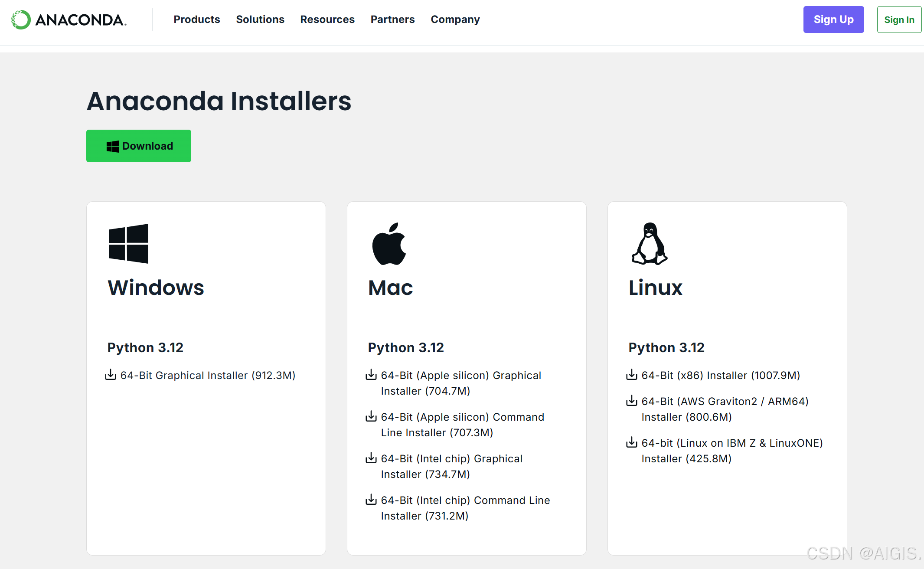Open the Products menu
The height and width of the screenshot is (569, 924).
tap(196, 20)
